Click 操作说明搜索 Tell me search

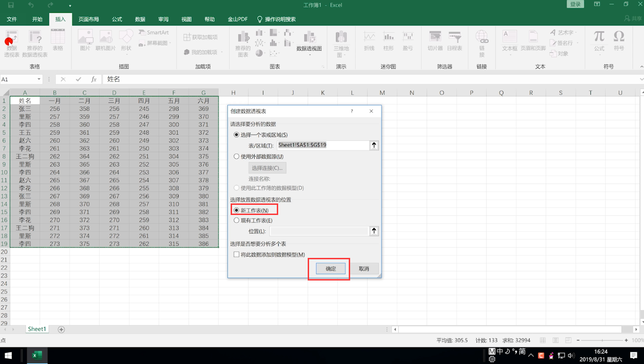click(276, 19)
